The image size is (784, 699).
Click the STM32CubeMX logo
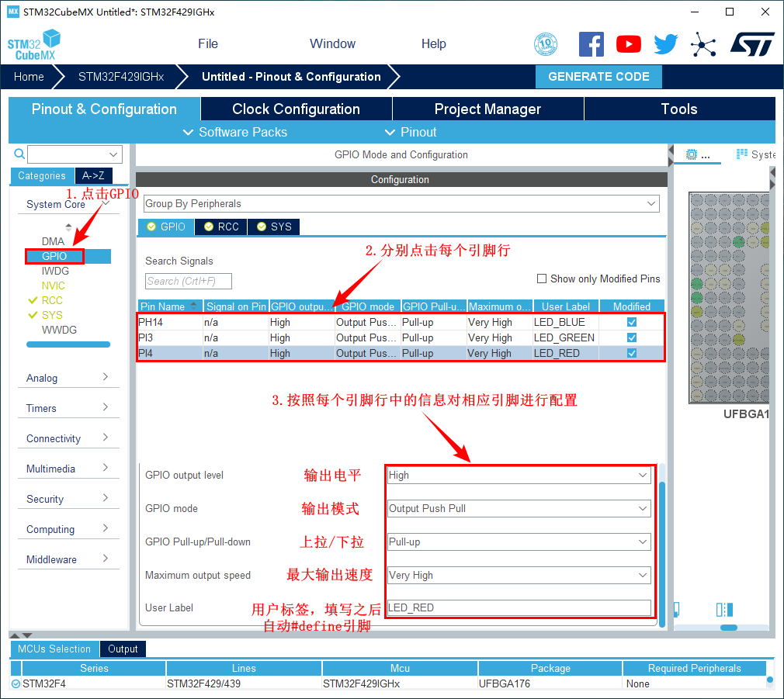34,44
